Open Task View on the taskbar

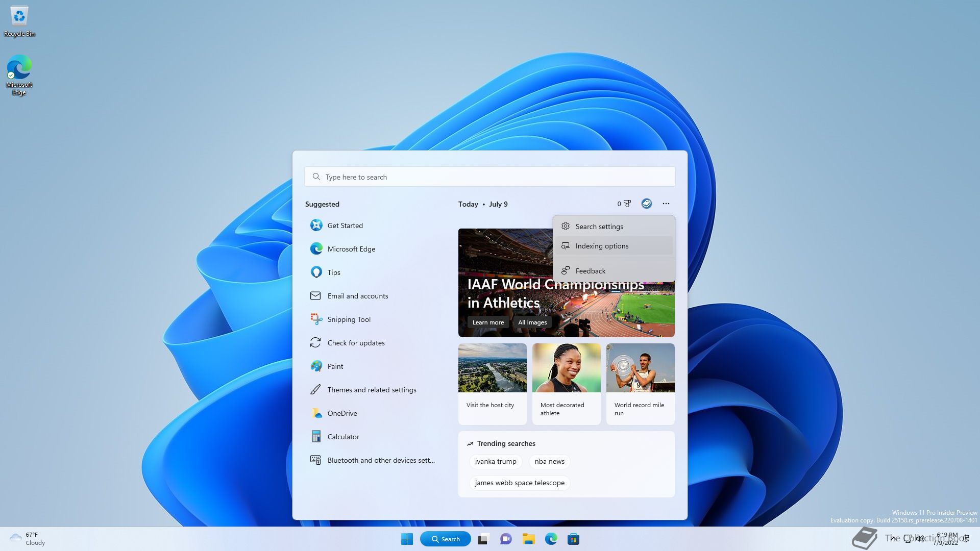(483, 539)
